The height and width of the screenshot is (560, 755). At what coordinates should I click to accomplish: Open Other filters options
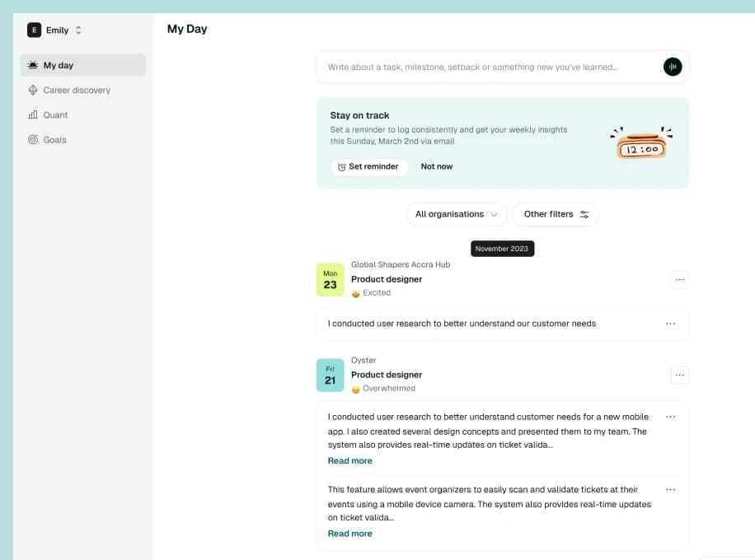coord(556,214)
